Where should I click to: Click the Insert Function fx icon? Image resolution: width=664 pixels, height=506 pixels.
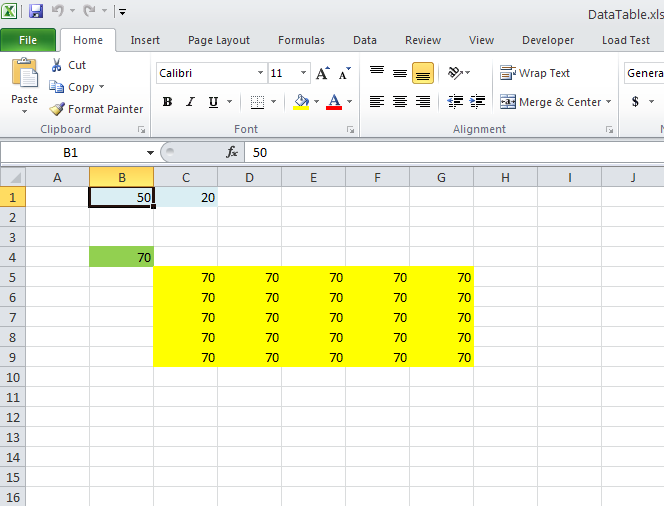pos(232,152)
